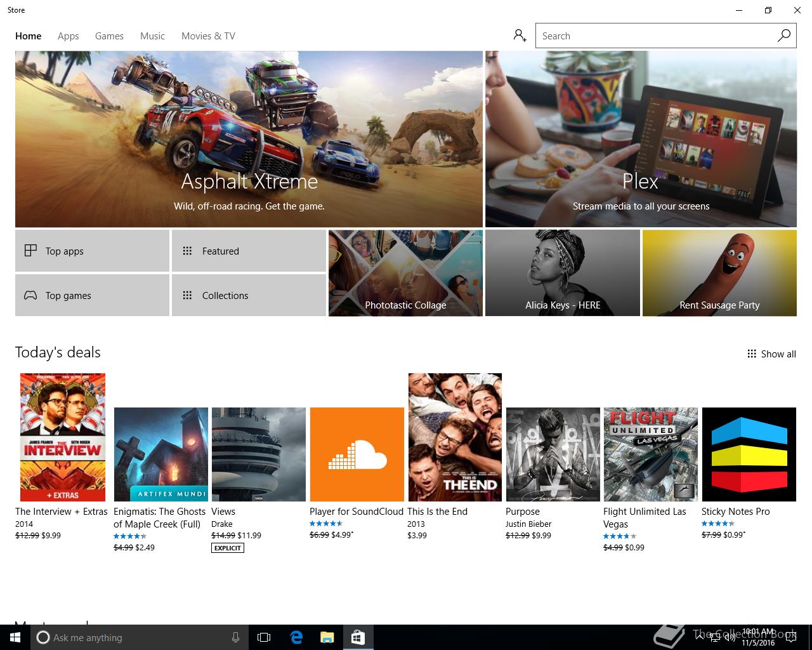Switch to the Apps tab
812x650 pixels.
coord(69,36)
